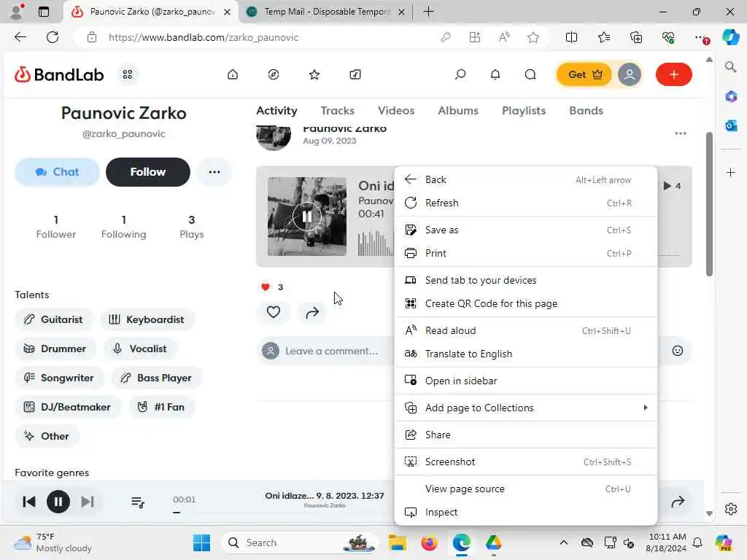Add page to favorites star icon
The width and height of the screenshot is (747, 560).
point(533,37)
